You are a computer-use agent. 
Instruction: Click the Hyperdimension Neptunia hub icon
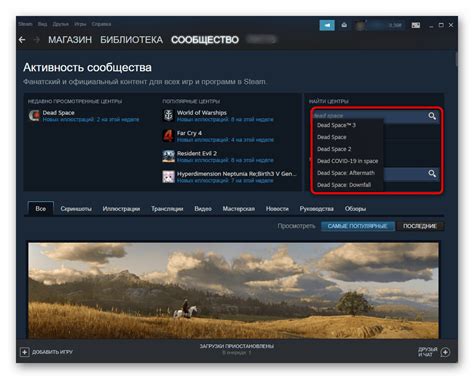point(168,177)
